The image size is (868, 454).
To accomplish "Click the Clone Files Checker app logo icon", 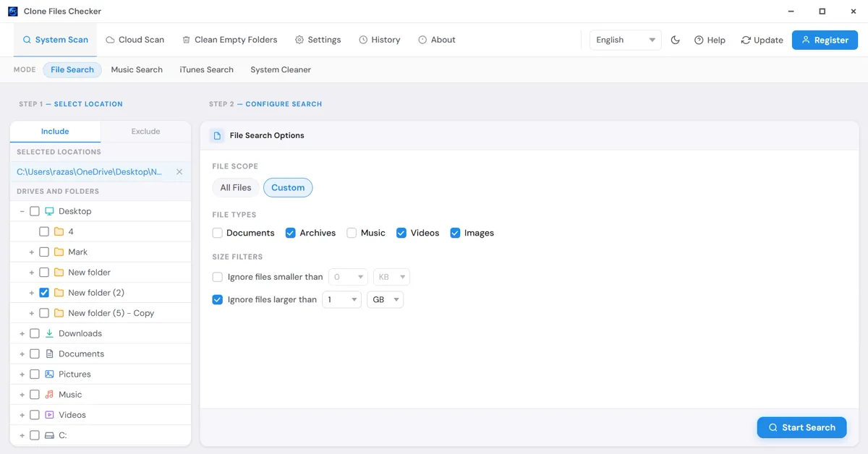I will tap(12, 12).
